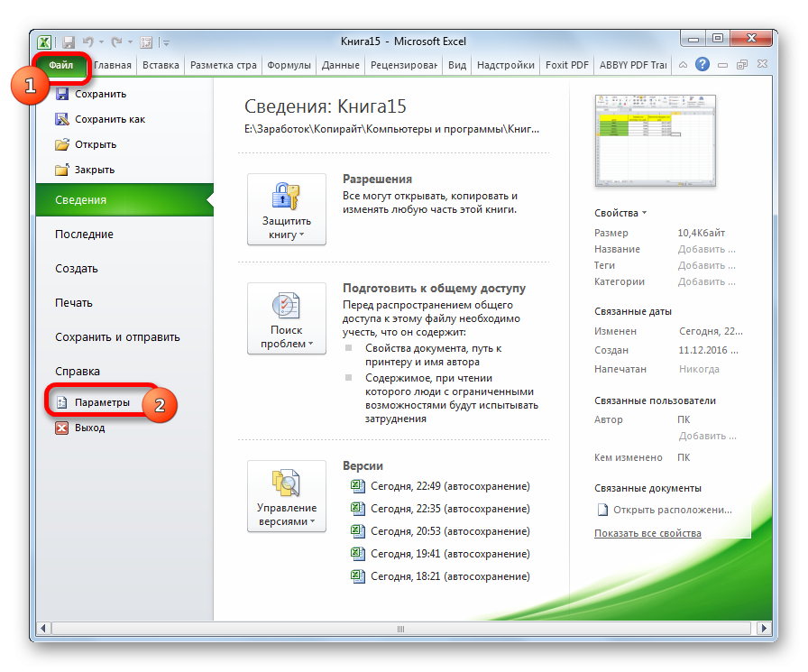
Task: Open Параметры options entry
Action: pyautogui.click(x=93, y=402)
